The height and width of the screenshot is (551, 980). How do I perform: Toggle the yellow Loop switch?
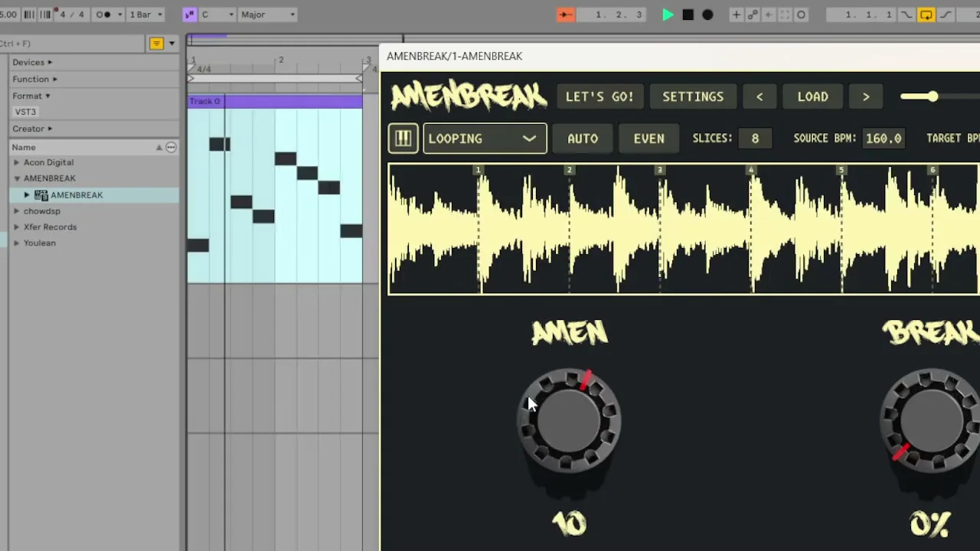click(926, 15)
